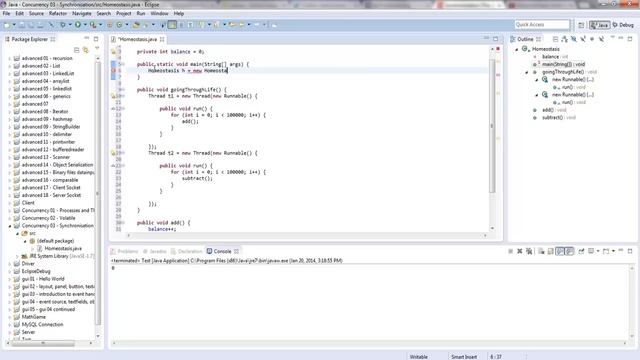Click Terminate icon in Console toolbar
The image size is (640, 360).
(511, 251)
